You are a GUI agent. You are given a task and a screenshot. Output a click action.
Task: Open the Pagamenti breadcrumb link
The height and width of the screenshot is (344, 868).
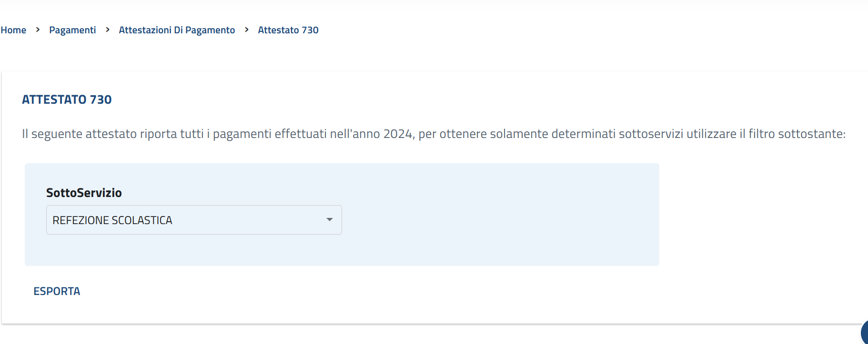coord(72,30)
